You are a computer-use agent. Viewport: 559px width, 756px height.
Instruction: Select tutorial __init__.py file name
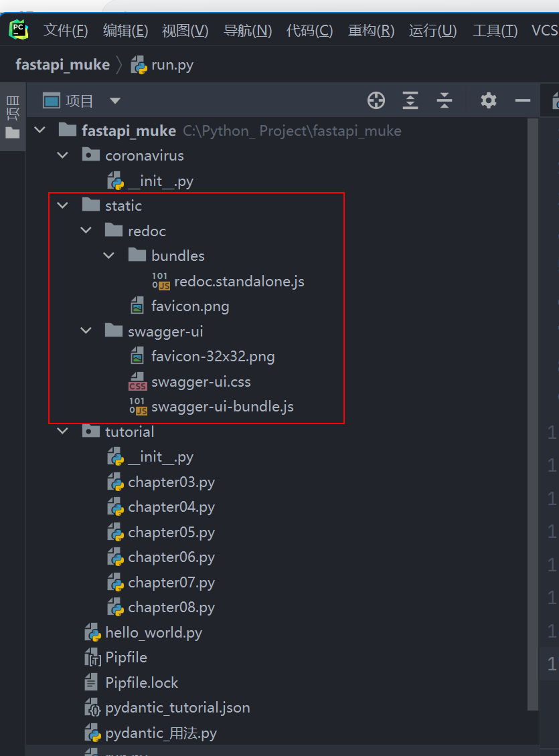pyautogui.click(x=161, y=457)
